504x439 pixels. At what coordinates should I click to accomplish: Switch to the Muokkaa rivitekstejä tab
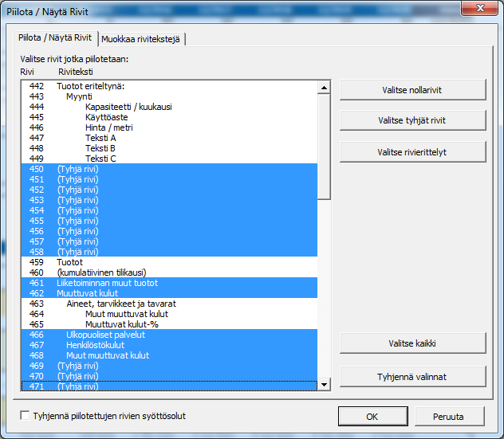coord(141,39)
